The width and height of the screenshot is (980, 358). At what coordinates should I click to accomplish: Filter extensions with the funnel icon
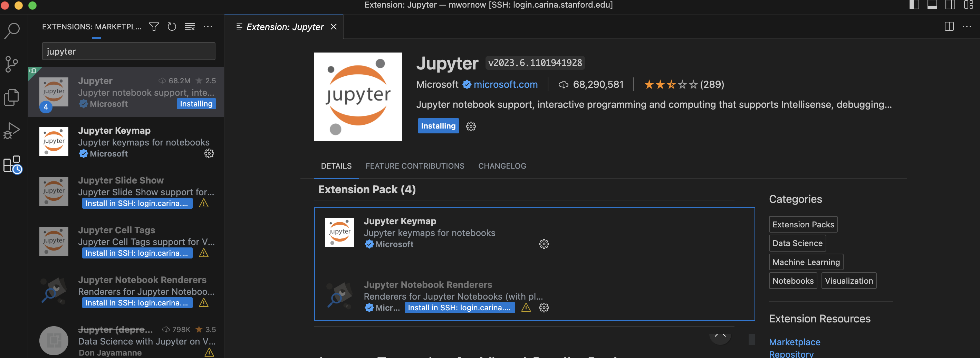pos(154,27)
